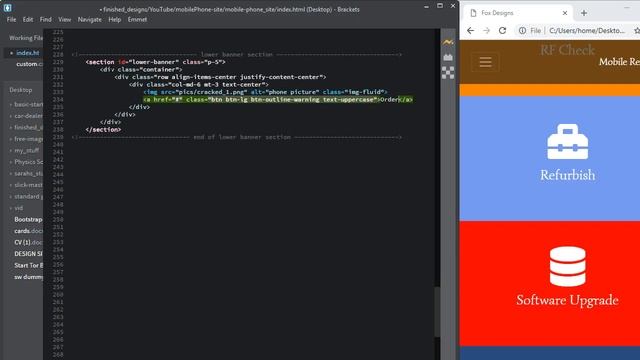Open cards.doc in the sidebar file list
This screenshot has height=360, width=640.
pyautogui.click(x=28, y=231)
